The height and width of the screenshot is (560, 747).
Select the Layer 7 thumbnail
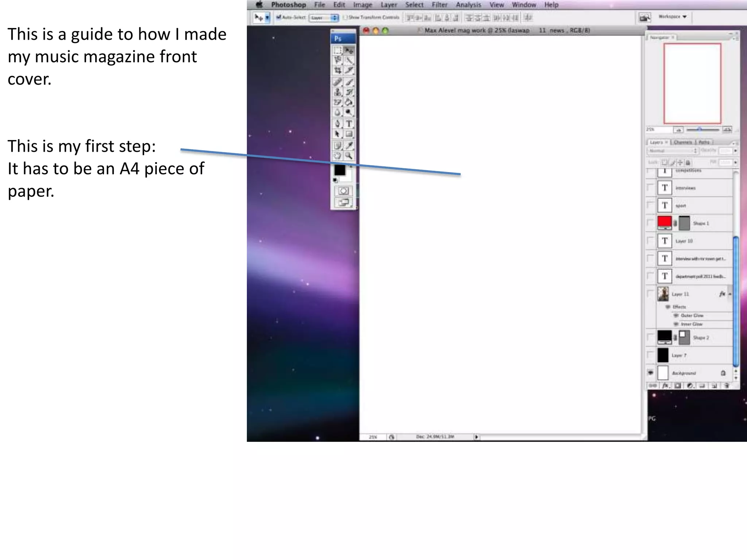point(663,355)
